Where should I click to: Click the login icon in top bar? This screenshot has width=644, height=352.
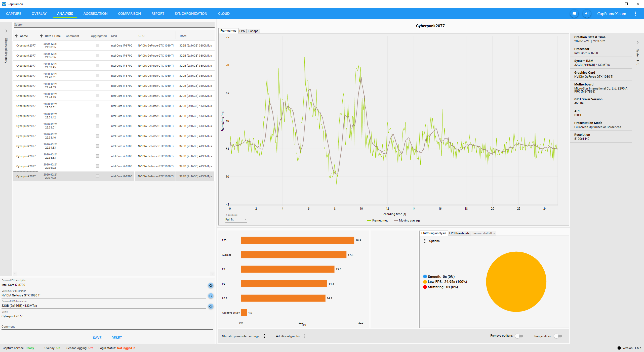[587, 14]
